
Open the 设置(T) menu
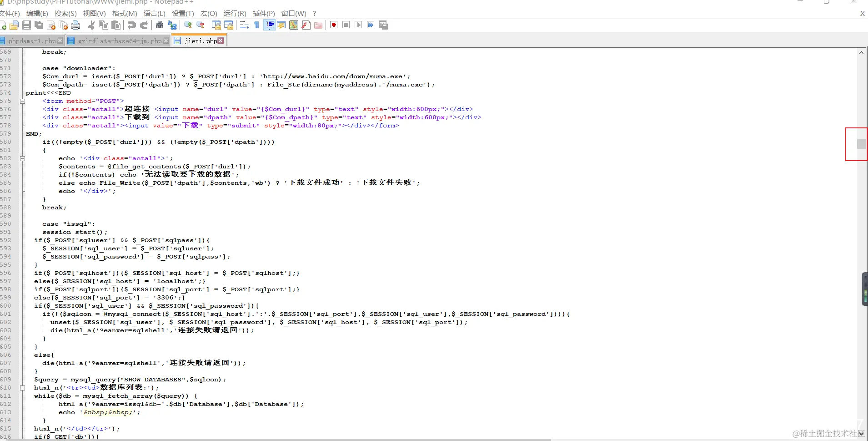(183, 14)
